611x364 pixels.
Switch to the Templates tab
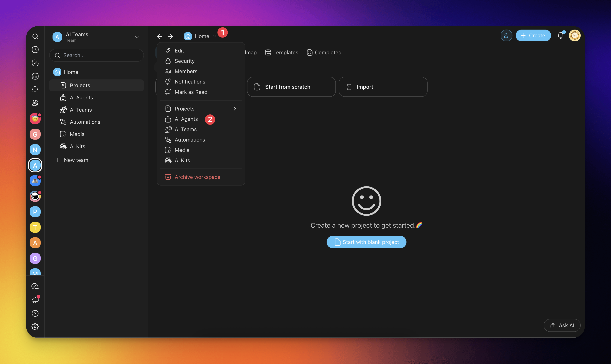(282, 52)
